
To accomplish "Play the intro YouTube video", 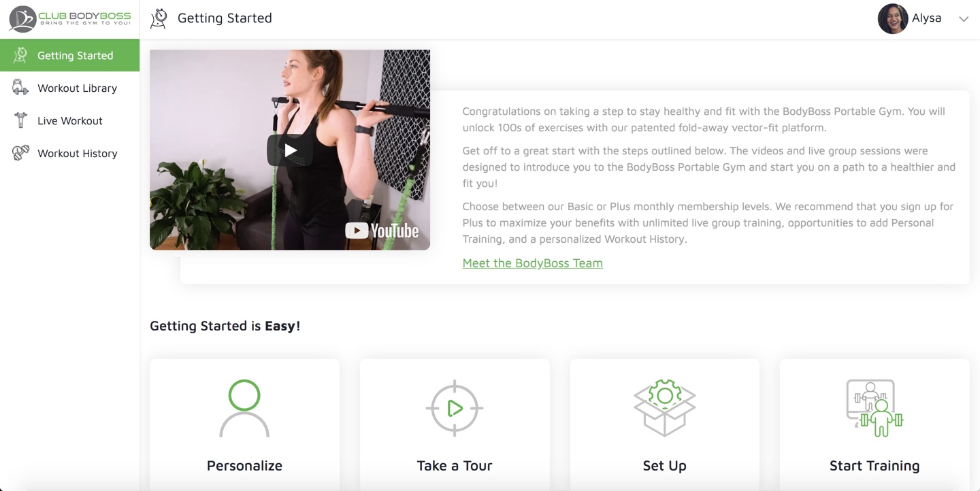I will (x=290, y=150).
